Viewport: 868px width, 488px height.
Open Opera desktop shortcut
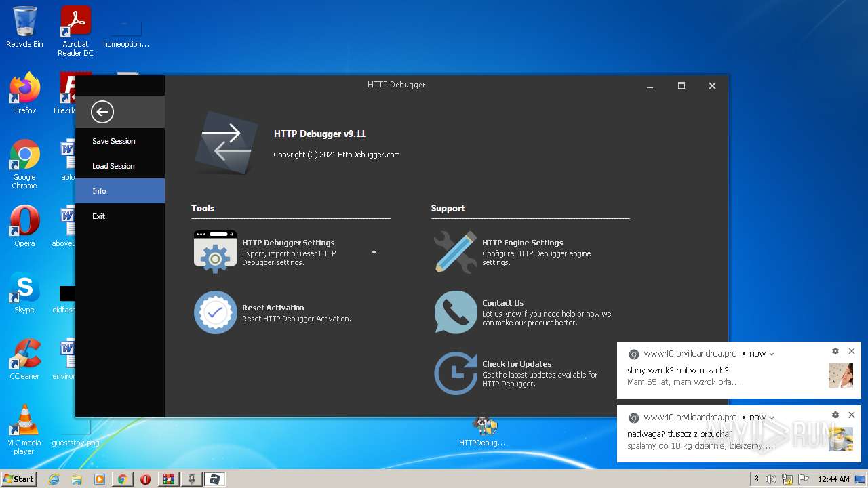coord(24,226)
